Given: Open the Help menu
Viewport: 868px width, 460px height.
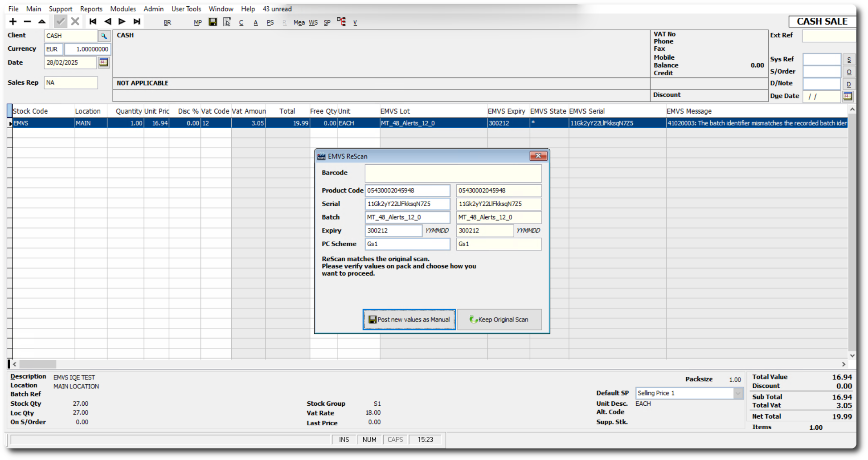Looking at the screenshot, I should click(x=248, y=9).
